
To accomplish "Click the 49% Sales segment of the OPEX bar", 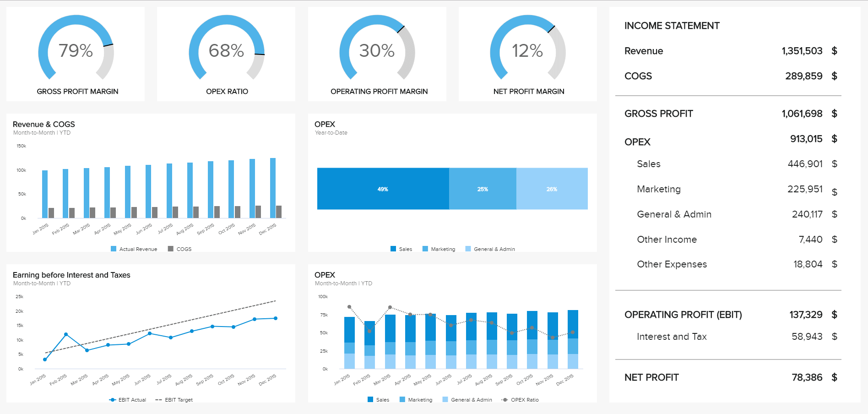I will coord(383,189).
